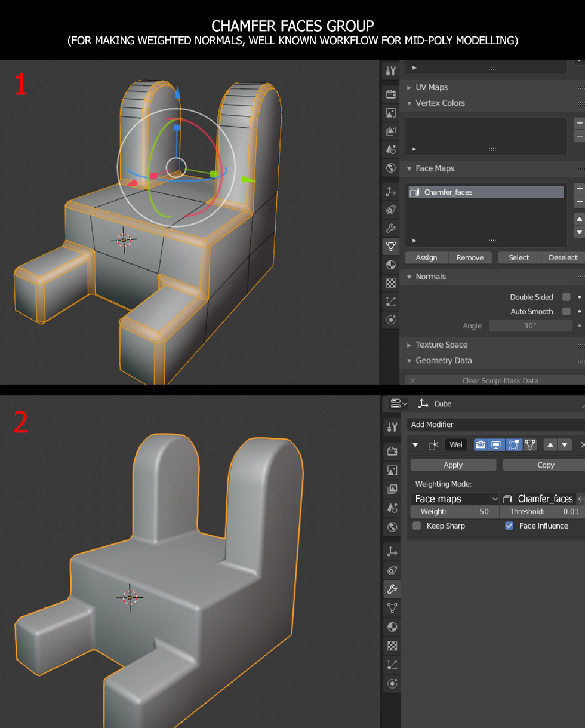Click the Weight value slider
The height and width of the screenshot is (728, 585).
(455, 512)
